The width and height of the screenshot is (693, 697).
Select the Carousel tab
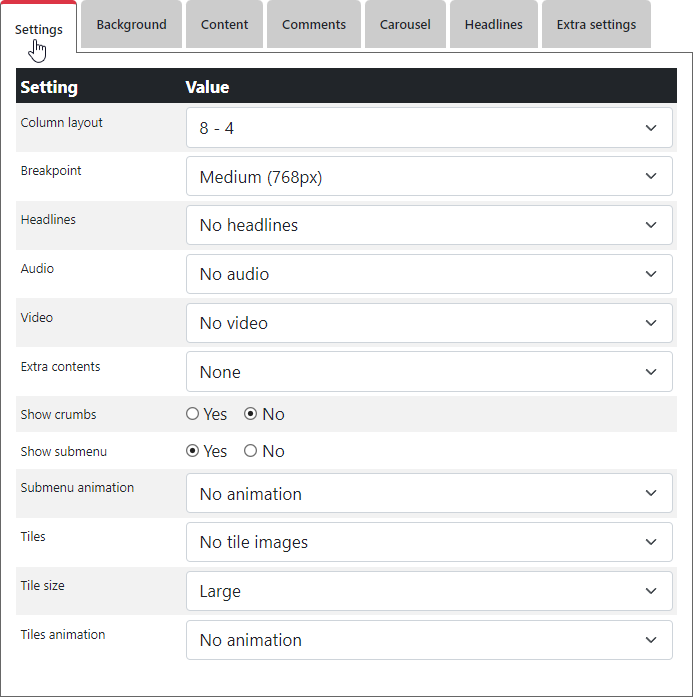point(405,25)
